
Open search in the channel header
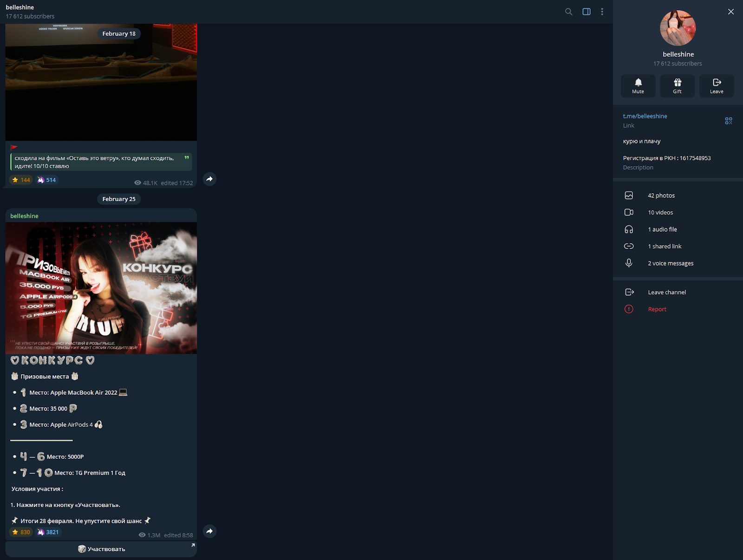tap(568, 12)
